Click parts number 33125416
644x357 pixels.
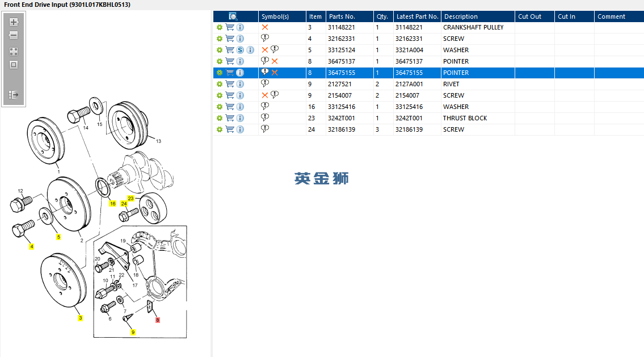click(342, 107)
